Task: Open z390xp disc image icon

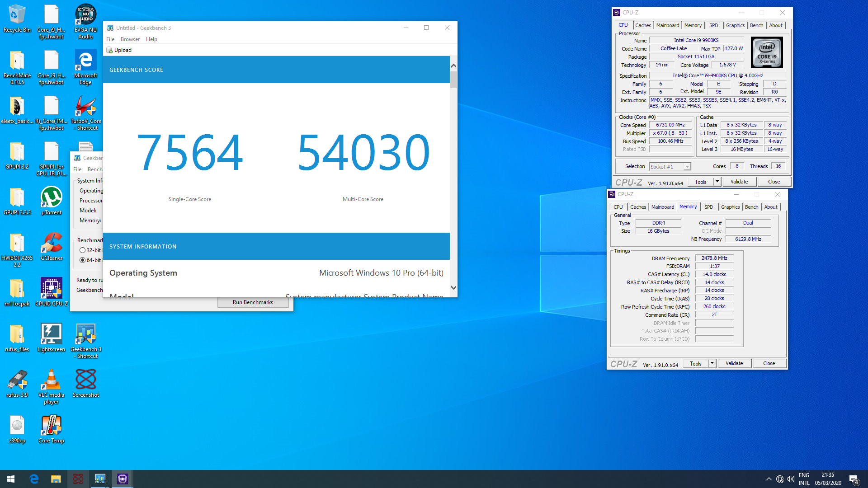Action: [17, 429]
